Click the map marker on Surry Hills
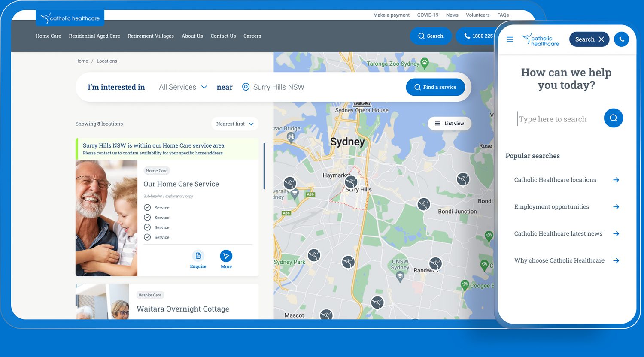This screenshot has height=357, width=644. pos(351,182)
